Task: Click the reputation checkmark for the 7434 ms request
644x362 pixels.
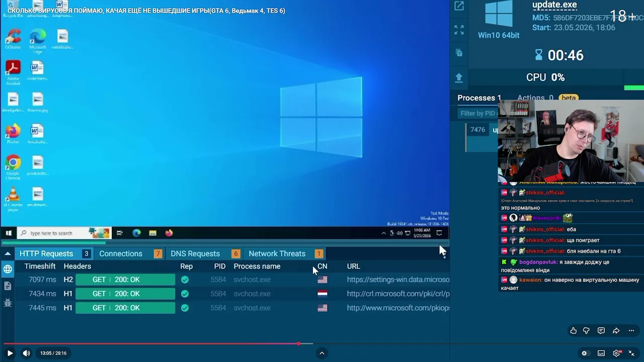Action: click(x=185, y=294)
